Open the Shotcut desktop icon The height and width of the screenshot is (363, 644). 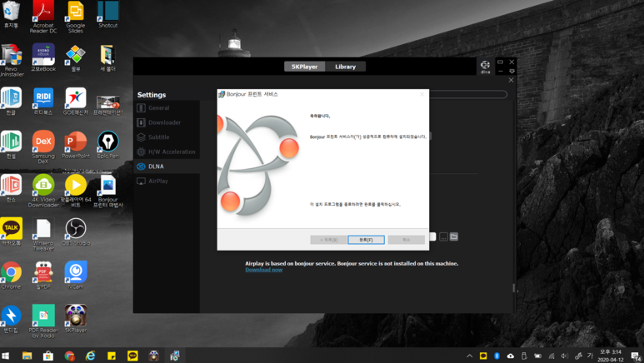click(108, 15)
